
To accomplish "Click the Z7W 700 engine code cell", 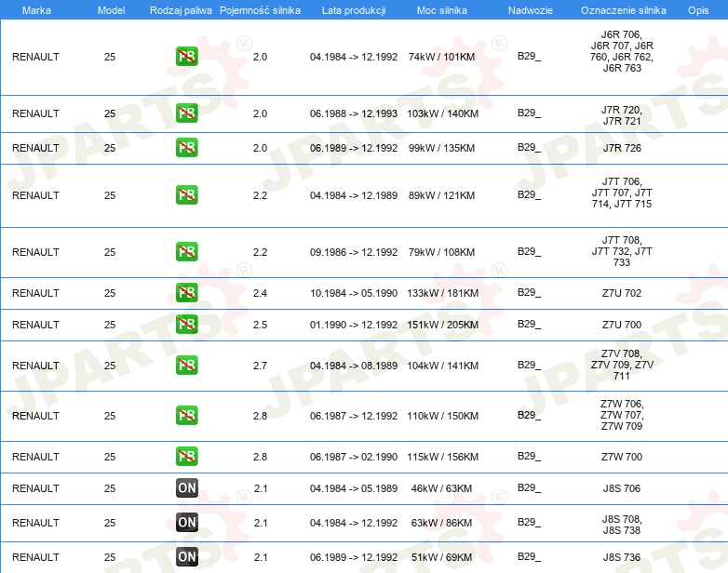I will 622,457.
